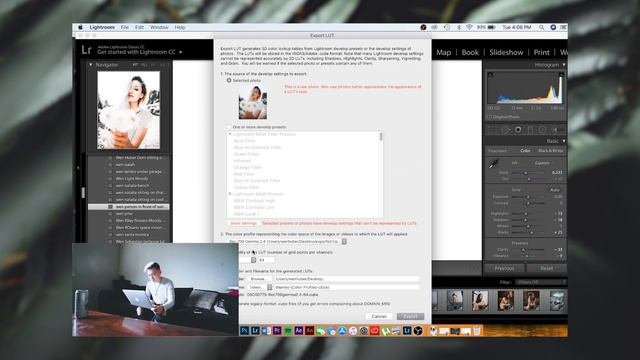Viewport: 640px width, 360px height.
Task: Select the Radial Filter circle tool
Action: pyautogui.click(x=542, y=130)
